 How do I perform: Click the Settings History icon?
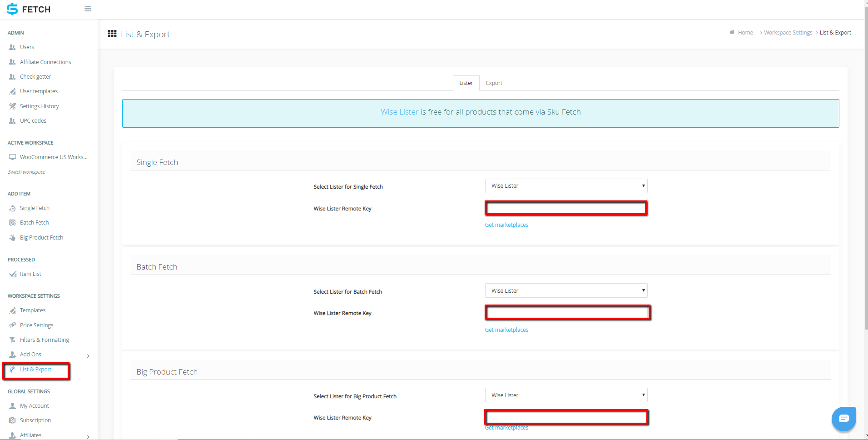pyautogui.click(x=12, y=106)
